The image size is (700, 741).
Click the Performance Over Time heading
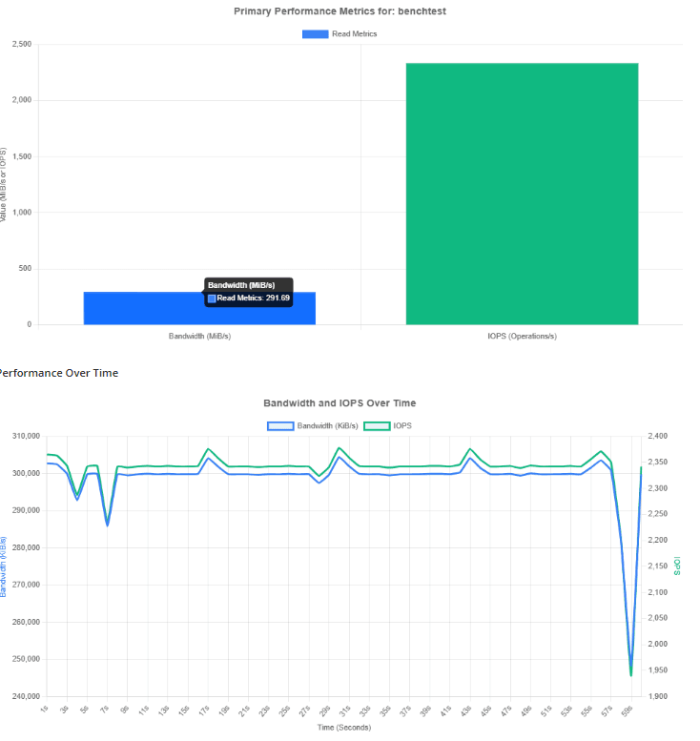pyautogui.click(x=59, y=373)
